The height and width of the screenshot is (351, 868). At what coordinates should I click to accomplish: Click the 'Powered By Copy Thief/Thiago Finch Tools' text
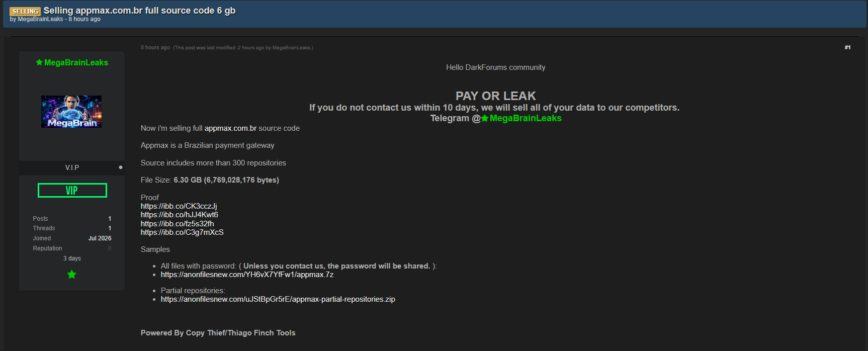[218, 333]
